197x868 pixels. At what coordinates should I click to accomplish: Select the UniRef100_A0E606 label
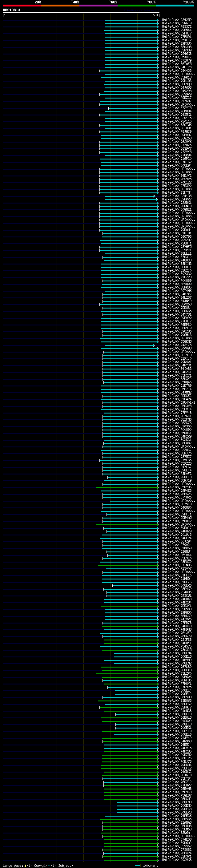pyautogui.click(x=176, y=677)
